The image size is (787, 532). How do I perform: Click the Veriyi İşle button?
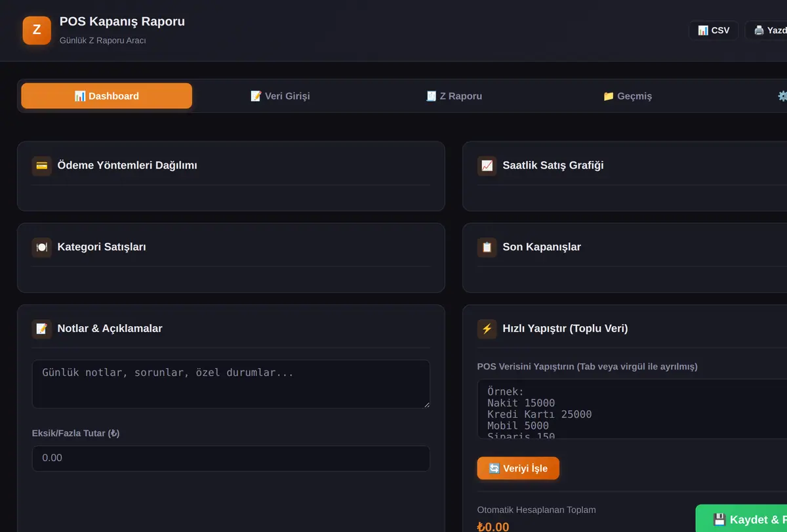point(518,468)
